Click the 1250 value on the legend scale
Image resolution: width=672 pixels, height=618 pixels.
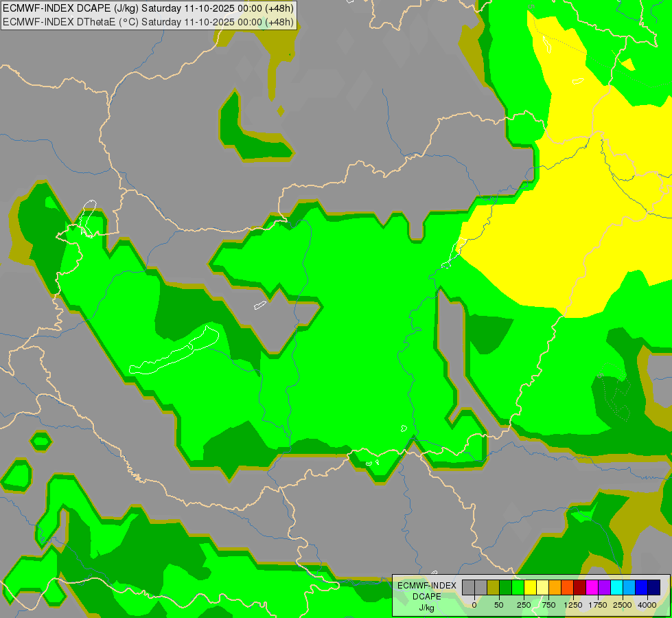pos(573,605)
